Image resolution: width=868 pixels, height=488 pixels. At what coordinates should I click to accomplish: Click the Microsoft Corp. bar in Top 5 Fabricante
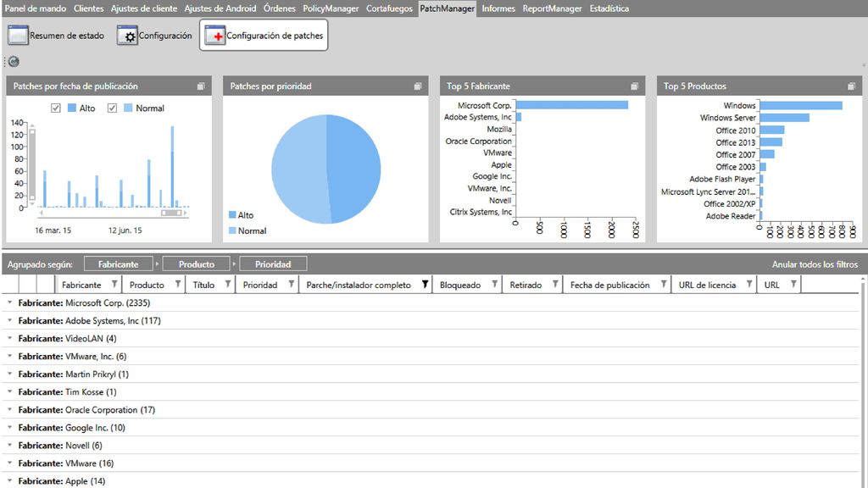572,105
